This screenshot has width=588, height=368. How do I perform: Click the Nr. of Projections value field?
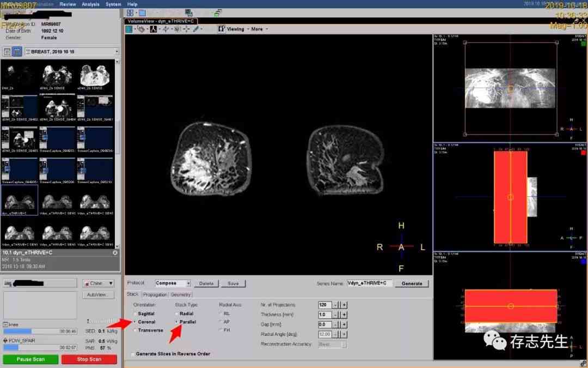pyautogui.click(x=324, y=305)
